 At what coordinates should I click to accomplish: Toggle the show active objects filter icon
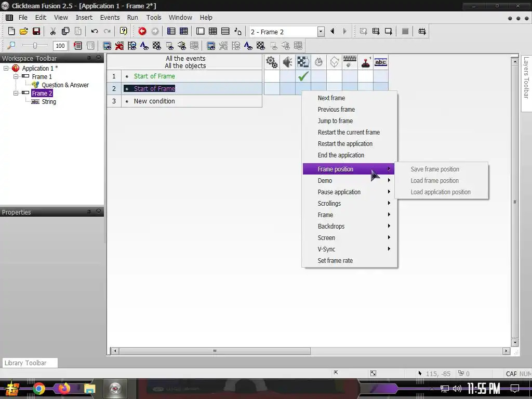pyautogui.click(x=119, y=46)
